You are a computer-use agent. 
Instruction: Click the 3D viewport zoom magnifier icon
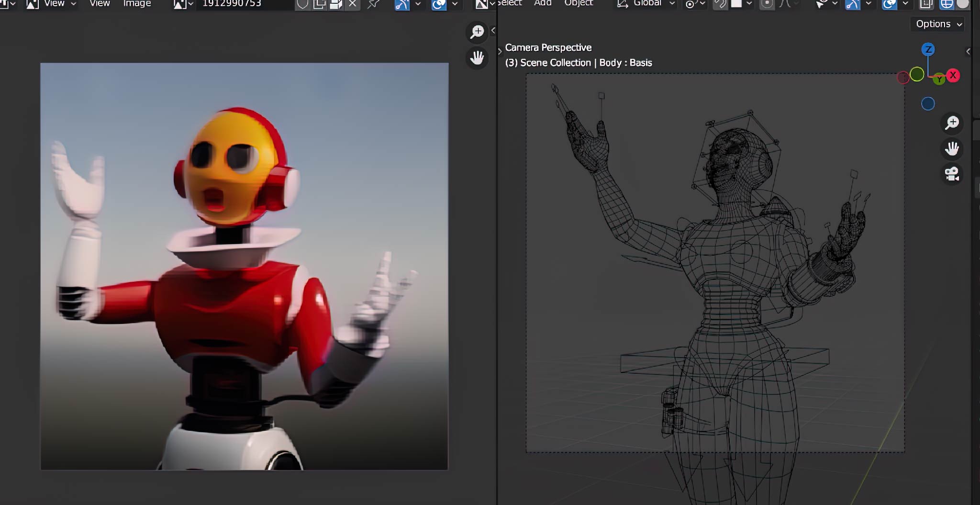(952, 123)
